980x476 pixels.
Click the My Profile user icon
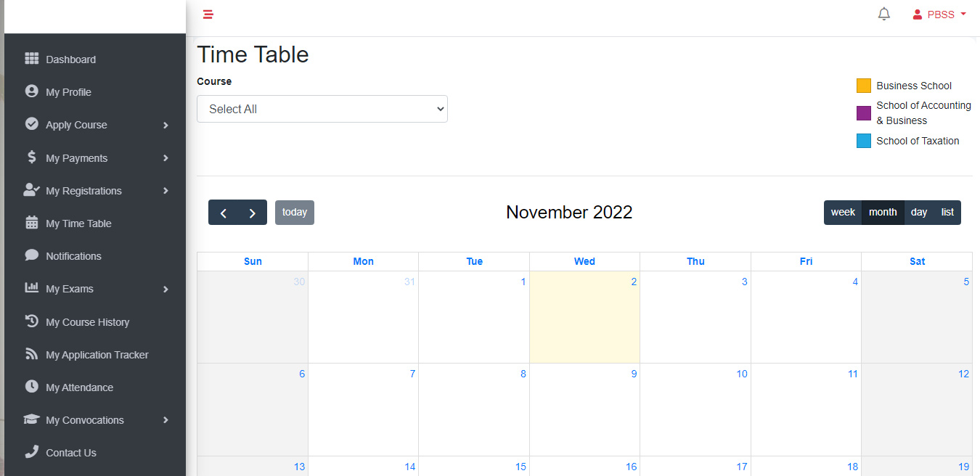(31, 91)
